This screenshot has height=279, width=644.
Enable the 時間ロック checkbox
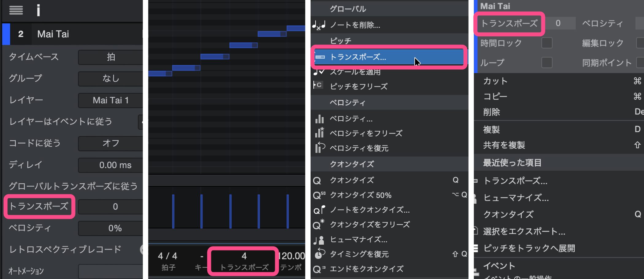(x=547, y=43)
